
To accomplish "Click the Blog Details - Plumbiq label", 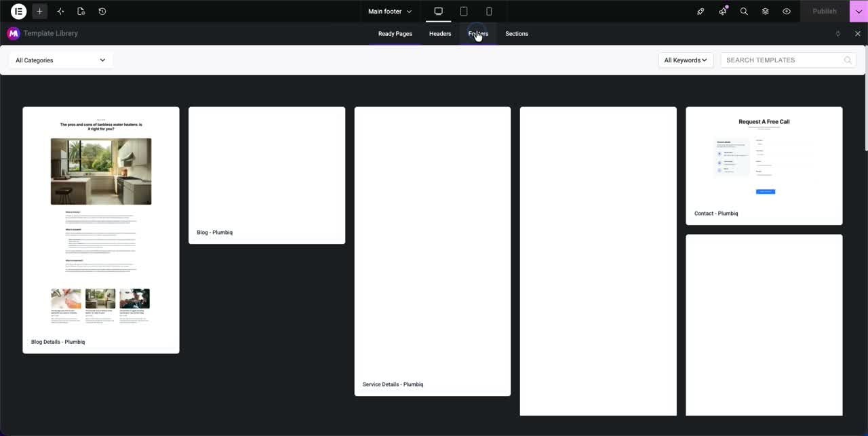I will [x=58, y=342].
